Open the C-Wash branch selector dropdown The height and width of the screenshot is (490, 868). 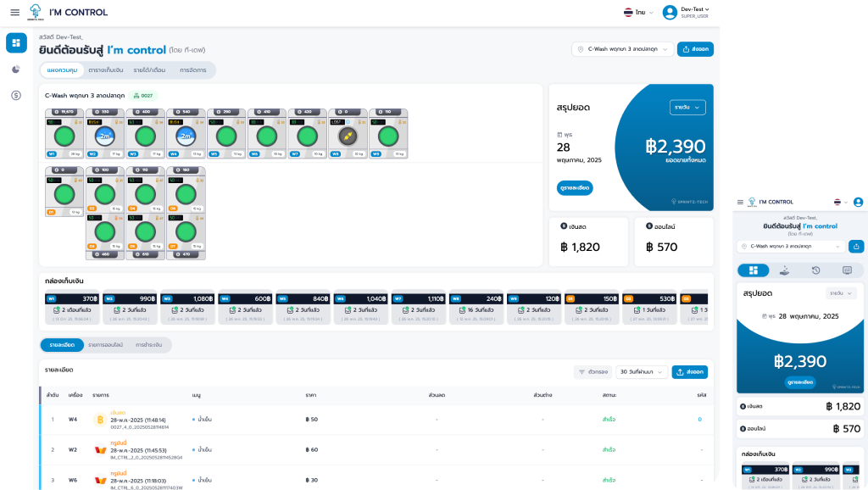623,49
